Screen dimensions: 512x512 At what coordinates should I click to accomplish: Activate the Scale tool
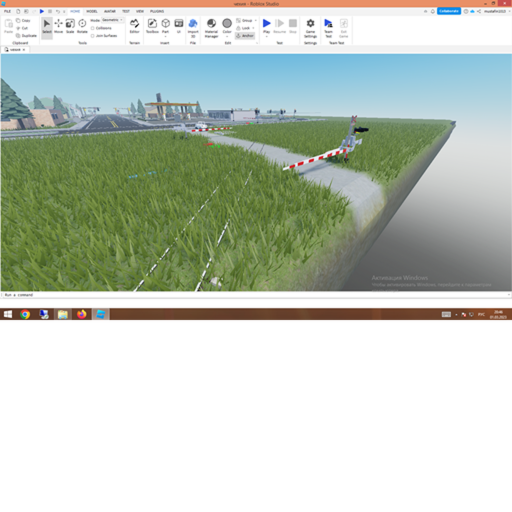tap(70, 26)
